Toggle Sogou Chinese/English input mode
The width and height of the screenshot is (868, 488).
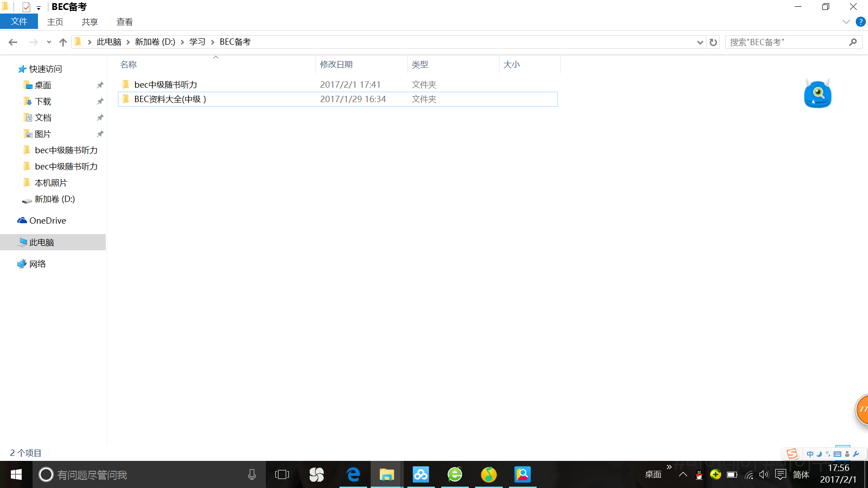pyautogui.click(x=810, y=454)
